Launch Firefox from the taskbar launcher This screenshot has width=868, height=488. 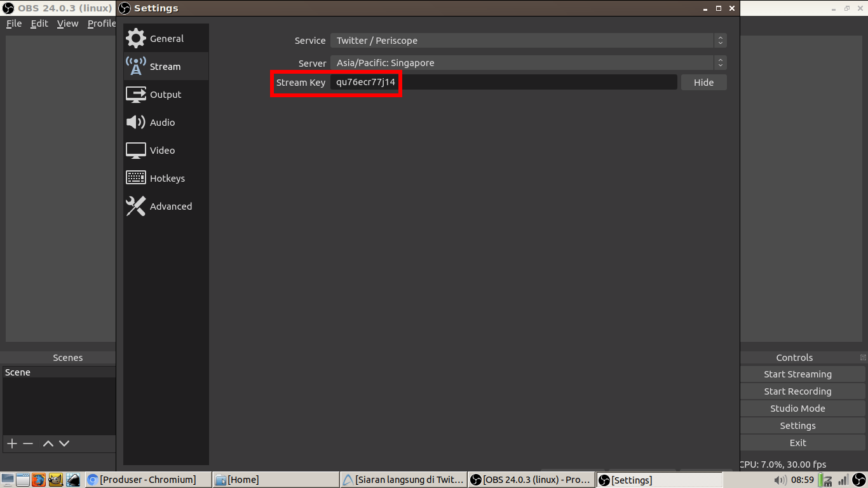click(39, 480)
